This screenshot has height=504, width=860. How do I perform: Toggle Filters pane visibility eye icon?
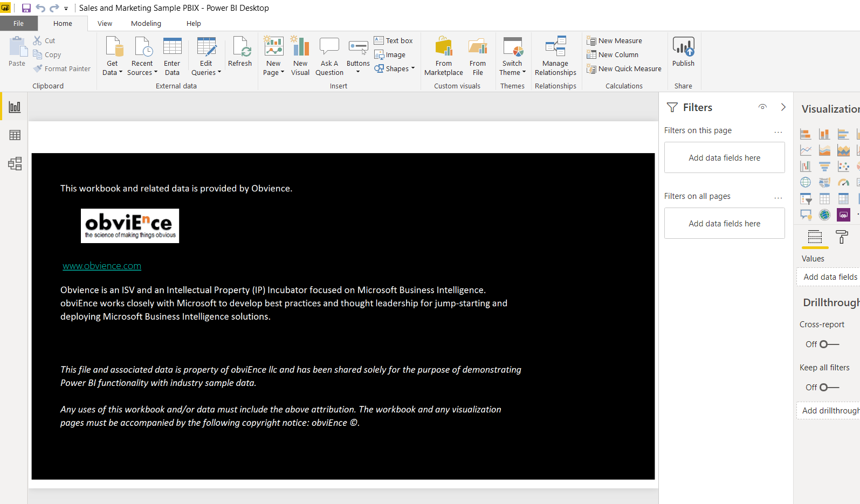point(762,107)
